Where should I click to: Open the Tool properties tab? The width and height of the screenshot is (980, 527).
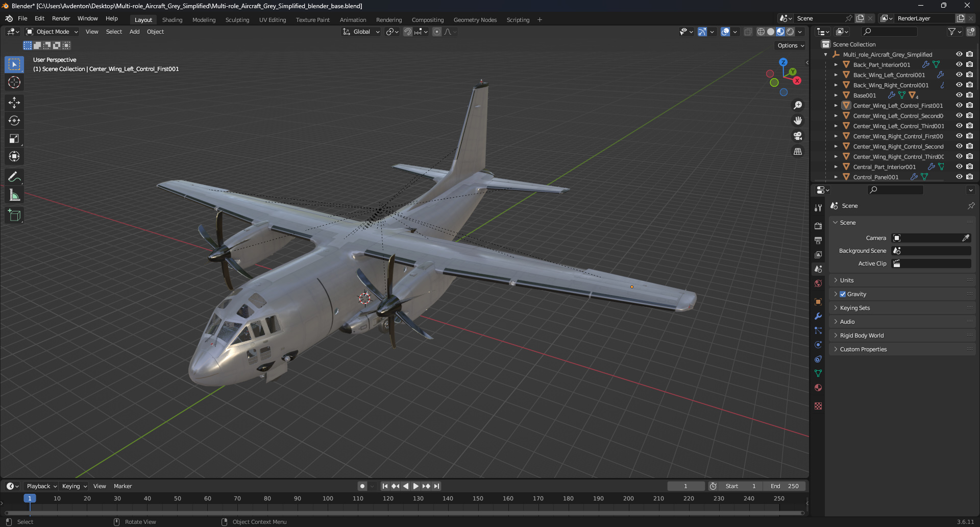[818, 208]
